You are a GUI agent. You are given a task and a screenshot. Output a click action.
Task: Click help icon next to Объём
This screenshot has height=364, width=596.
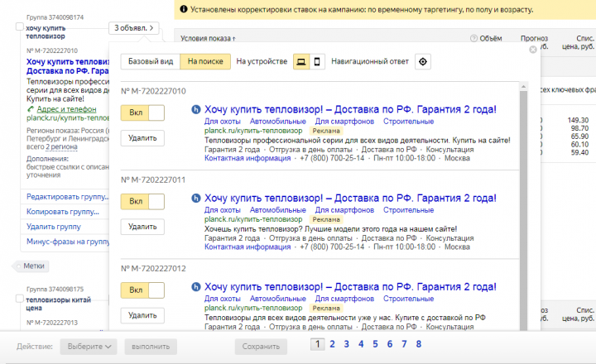(x=473, y=38)
